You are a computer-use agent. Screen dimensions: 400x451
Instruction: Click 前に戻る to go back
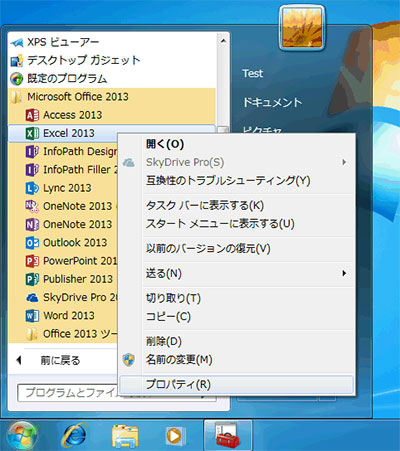click(x=60, y=360)
